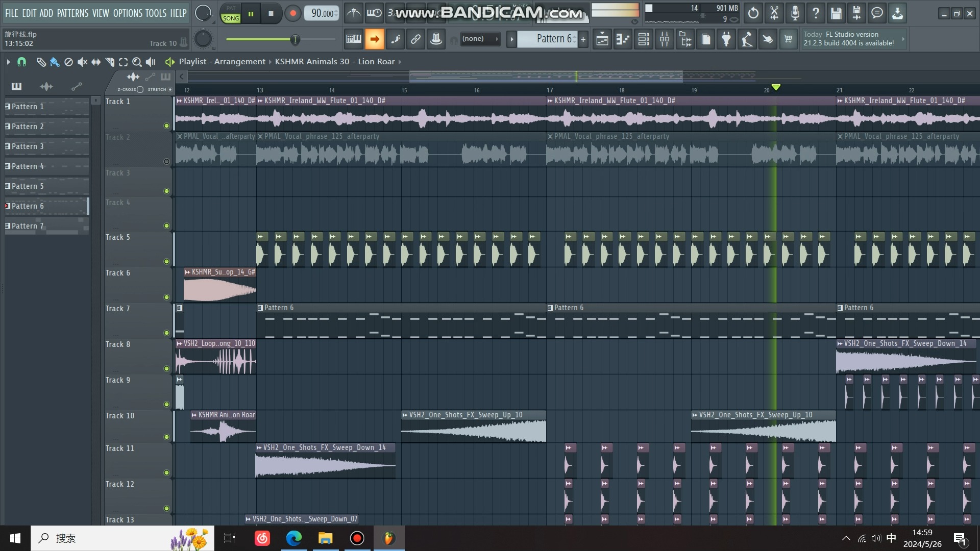Open the (none) channel preset dropdown

coord(480,39)
